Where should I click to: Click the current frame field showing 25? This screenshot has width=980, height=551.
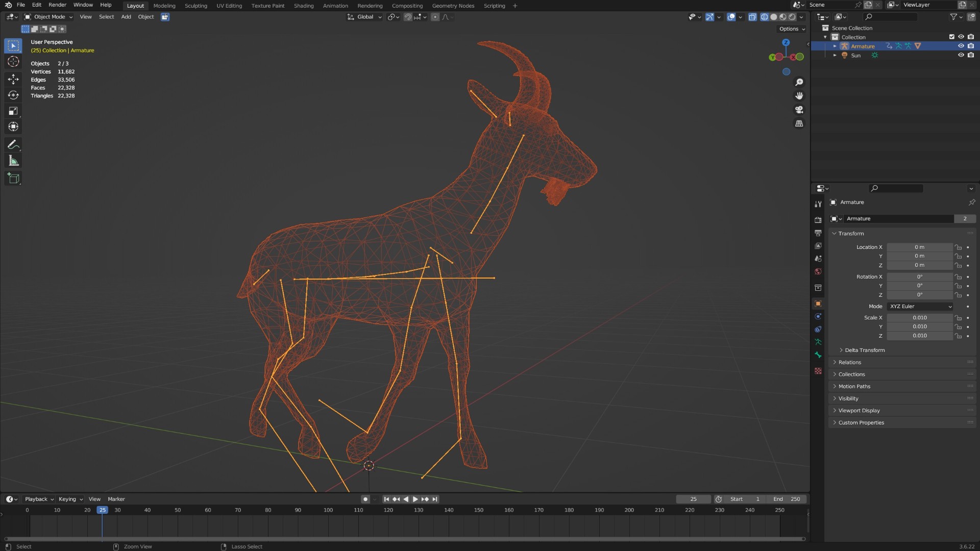(x=693, y=499)
